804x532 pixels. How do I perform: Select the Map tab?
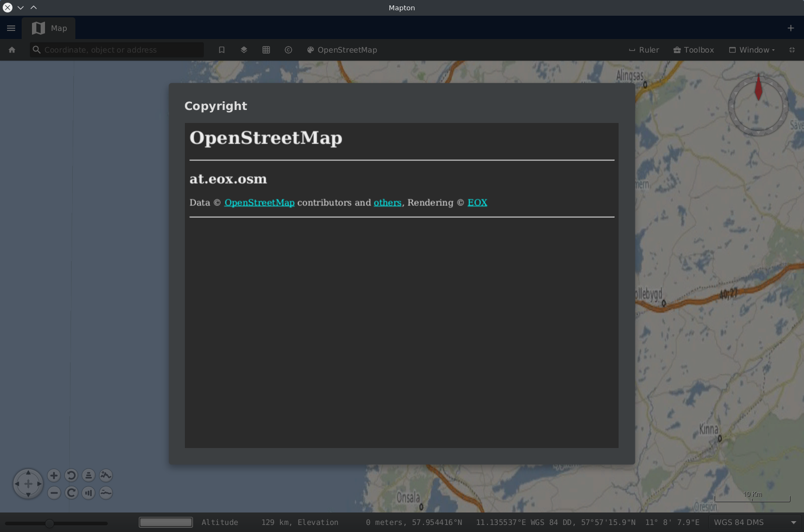click(49, 28)
